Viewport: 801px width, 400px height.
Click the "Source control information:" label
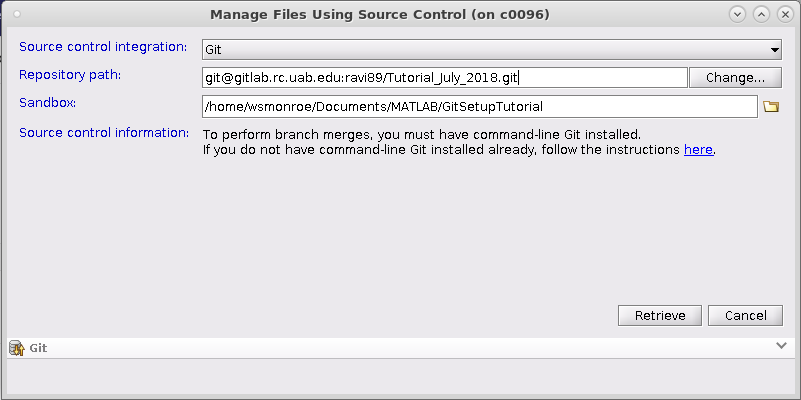click(104, 133)
